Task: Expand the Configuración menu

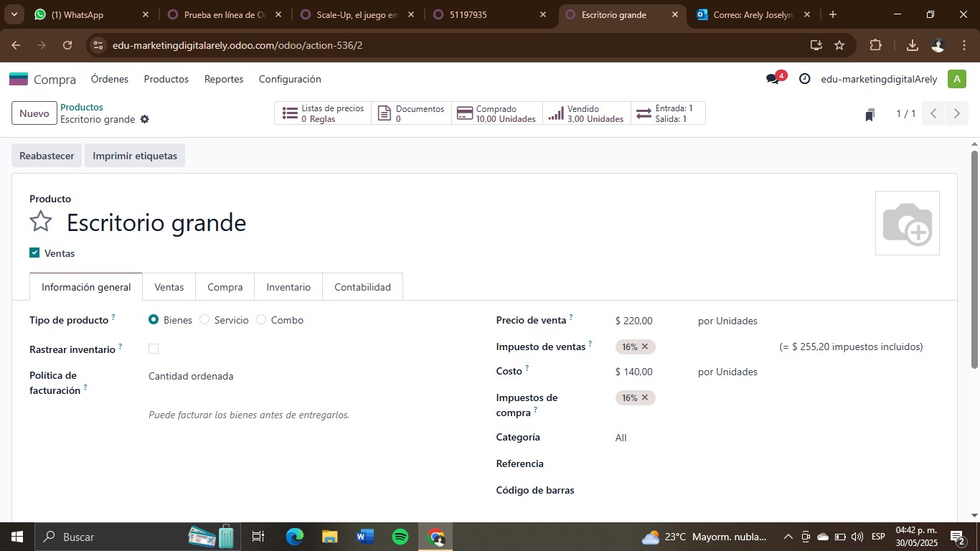Action: 290,79
